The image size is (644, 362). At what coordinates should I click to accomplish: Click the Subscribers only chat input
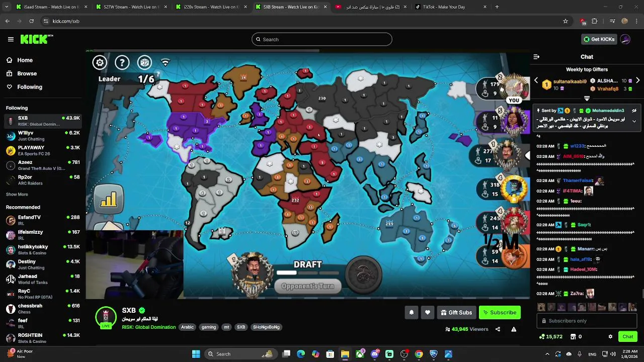[x=587, y=321]
